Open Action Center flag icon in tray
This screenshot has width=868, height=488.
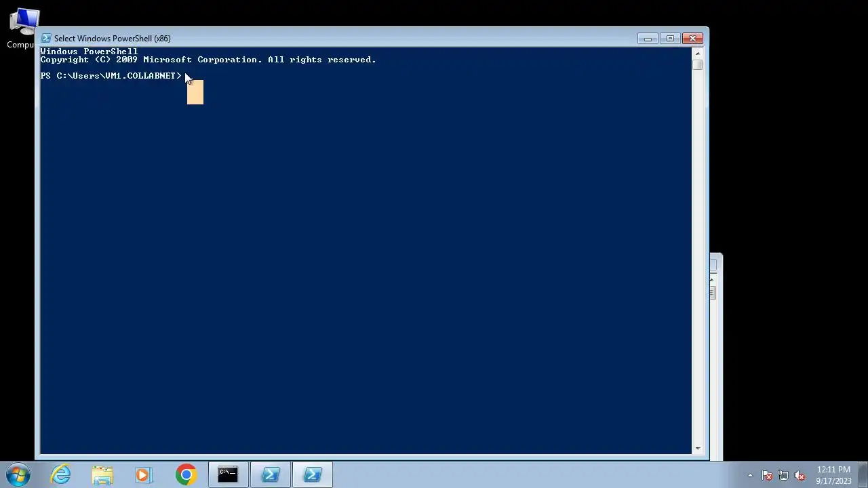coord(767,475)
